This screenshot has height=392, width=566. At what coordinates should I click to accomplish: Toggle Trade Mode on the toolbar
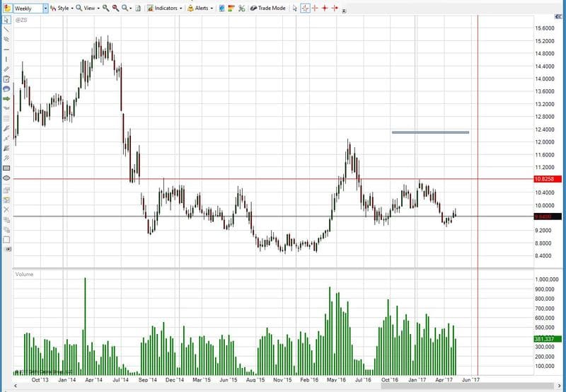[x=269, y=8]
